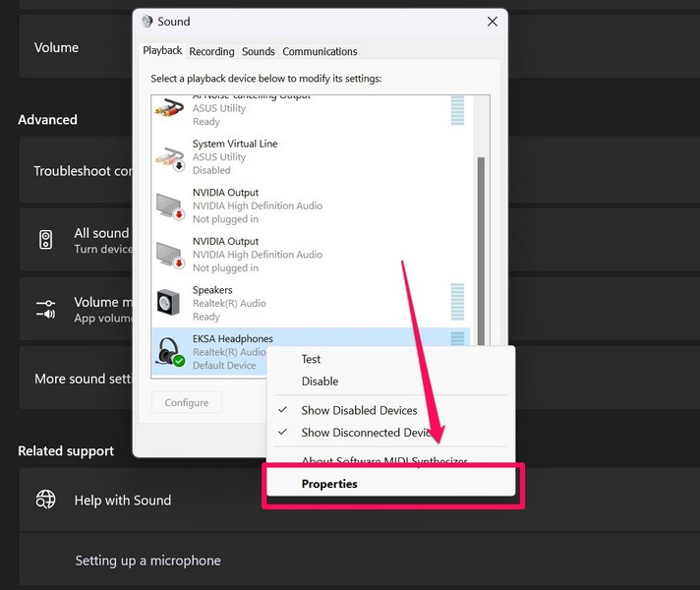The width and height of the screenshot is (700, 590).
Task: Click the second NVIDIA Output monitor icon
Action: click(x=170, y=254)
